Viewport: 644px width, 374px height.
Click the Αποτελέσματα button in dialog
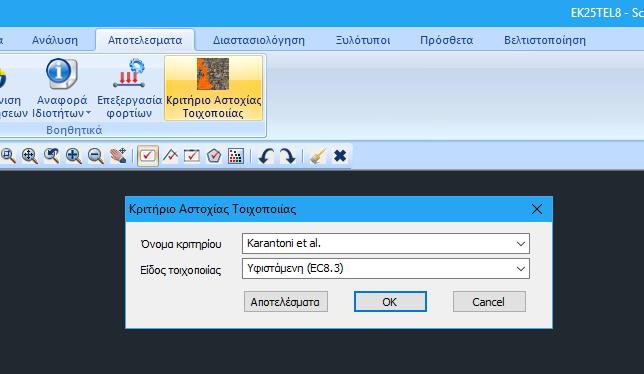285,302
